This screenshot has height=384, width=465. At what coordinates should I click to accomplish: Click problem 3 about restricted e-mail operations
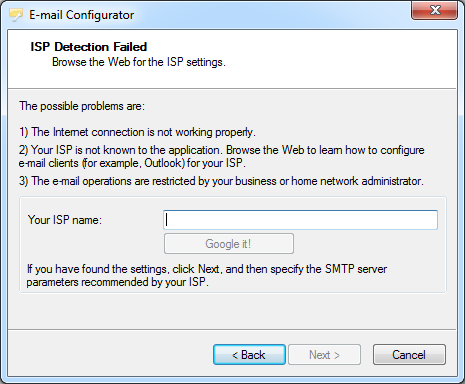(x=221, y=181)
